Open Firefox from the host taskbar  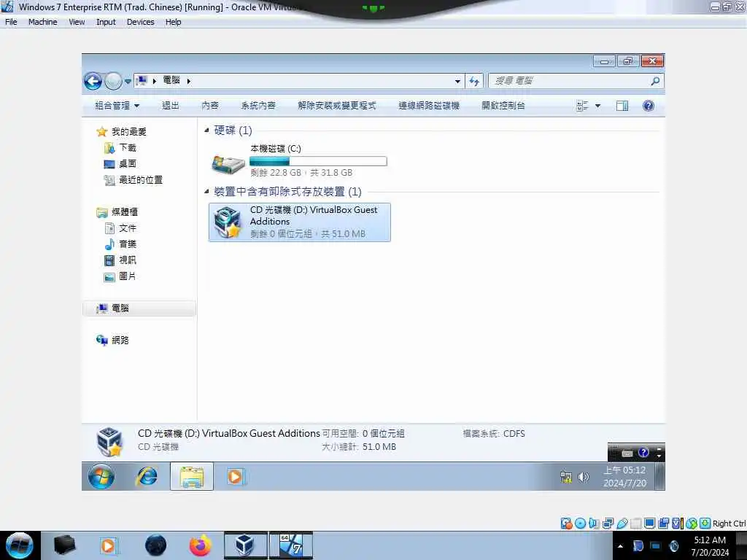[201, 545]
